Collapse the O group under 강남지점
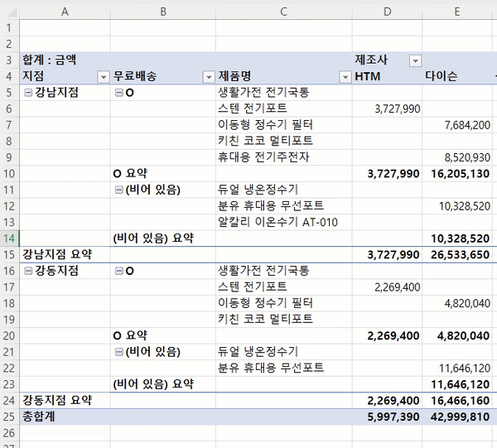The height and width of the screenshot is (448, 497). [118, 93]
